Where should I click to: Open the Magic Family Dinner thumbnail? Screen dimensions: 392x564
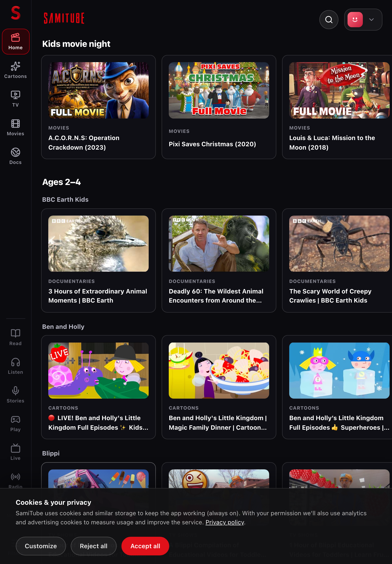coord(219,370)
